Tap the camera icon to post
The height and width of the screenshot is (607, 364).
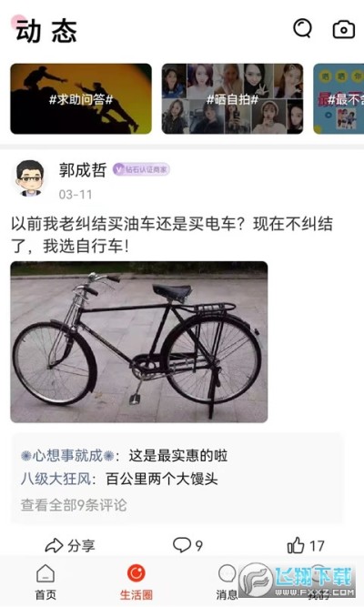pos(343,29)
